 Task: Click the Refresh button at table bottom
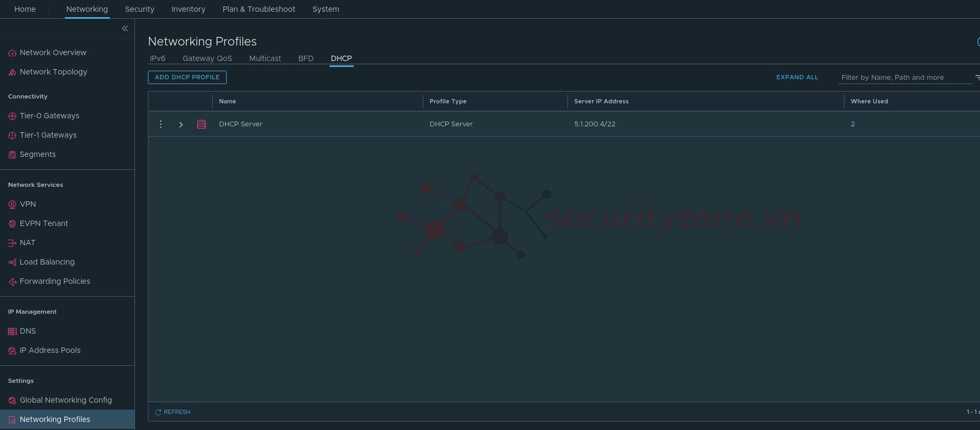[173, 412]
